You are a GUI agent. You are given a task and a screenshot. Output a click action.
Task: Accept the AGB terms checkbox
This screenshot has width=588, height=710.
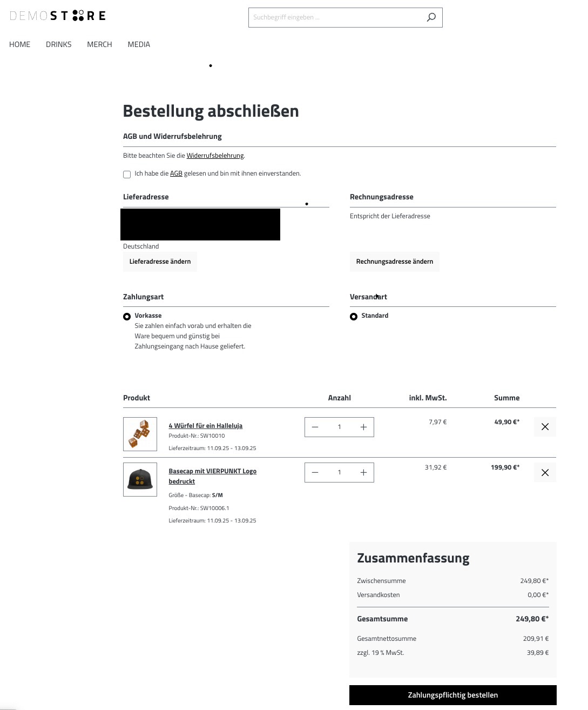coord(127,174)
